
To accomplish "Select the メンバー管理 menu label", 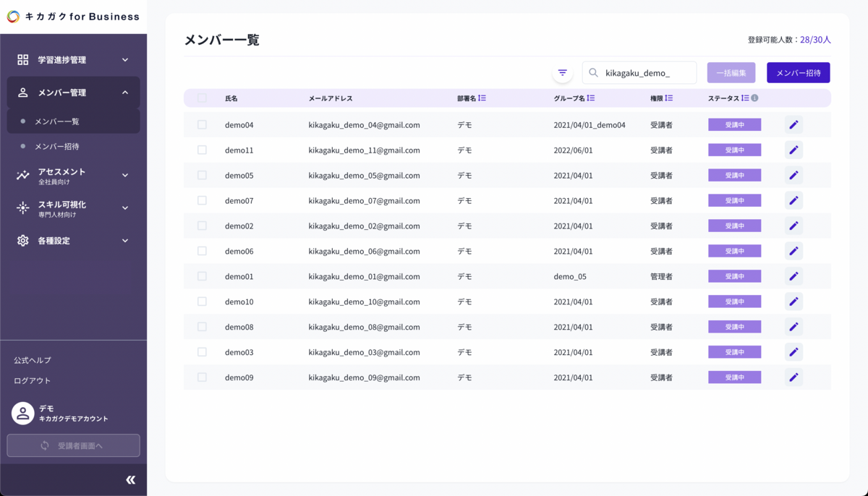I will click(x=61, y=93).
